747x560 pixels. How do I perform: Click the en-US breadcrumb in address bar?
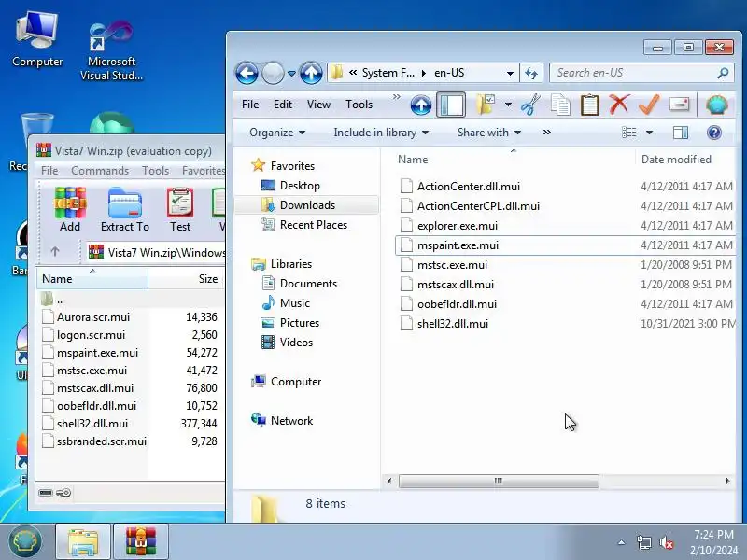pos(449,73)
